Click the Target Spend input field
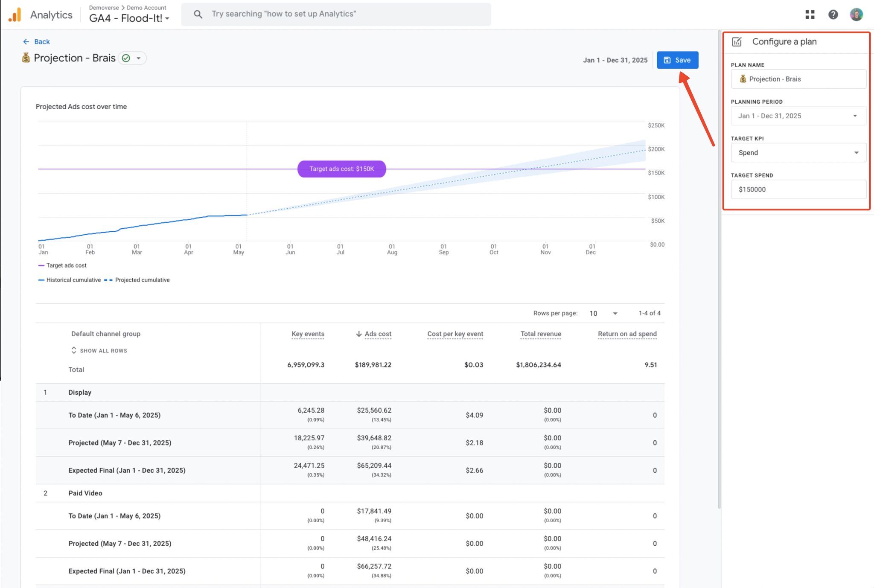The width and height of the screenshot is (874, 588). pos(798,189)
